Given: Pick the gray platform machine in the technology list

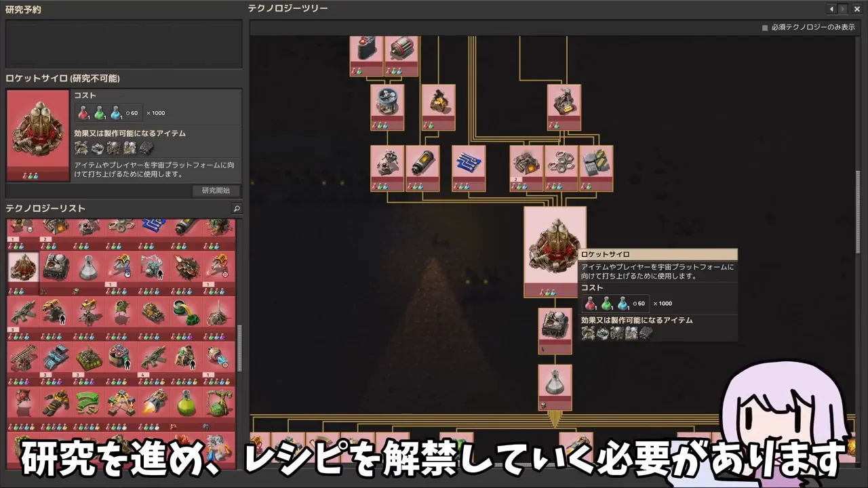Looking at the screenshot, I should click(x=56, y=273).
